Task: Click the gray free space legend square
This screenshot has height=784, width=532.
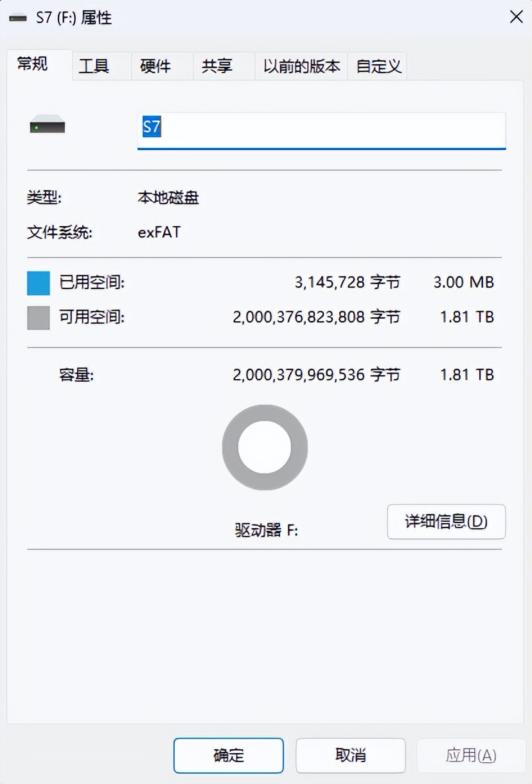Action: pos(38,317)
